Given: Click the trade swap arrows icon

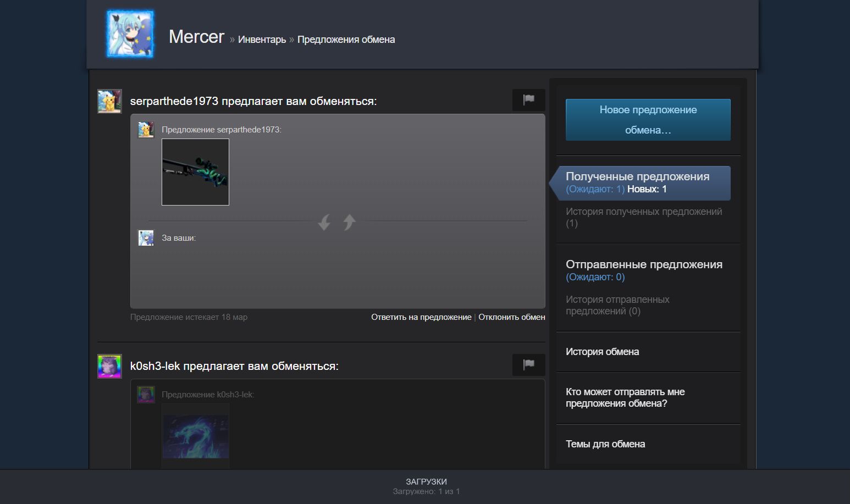Looking at the screenshot, I should [x=337, y=222].
